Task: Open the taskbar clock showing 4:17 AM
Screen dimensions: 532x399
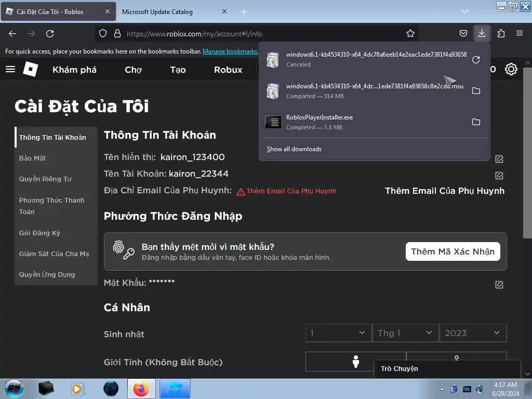Action: [x=505, y=389]
